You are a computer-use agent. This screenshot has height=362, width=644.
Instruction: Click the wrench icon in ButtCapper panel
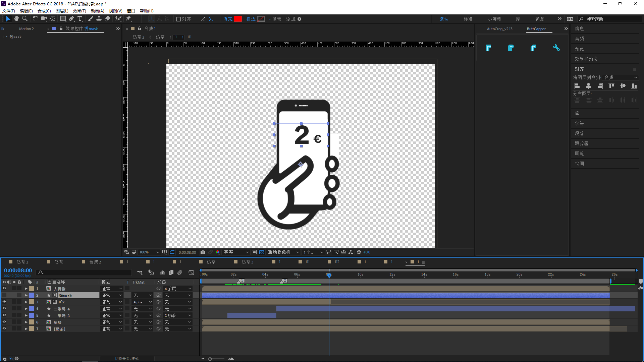pyautogui.click(x=556, y=48)
